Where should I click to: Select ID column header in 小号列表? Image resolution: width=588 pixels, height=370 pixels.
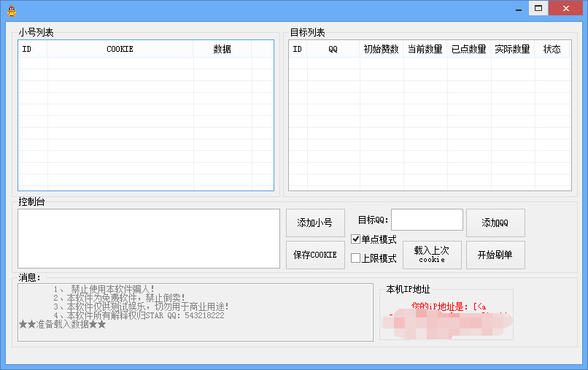click(32, 49)
